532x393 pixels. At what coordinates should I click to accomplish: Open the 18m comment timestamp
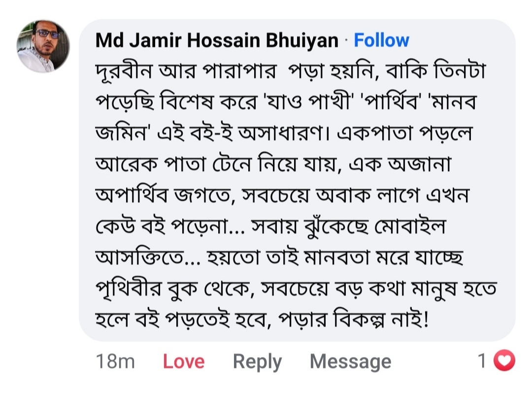[x=115, y=362]
